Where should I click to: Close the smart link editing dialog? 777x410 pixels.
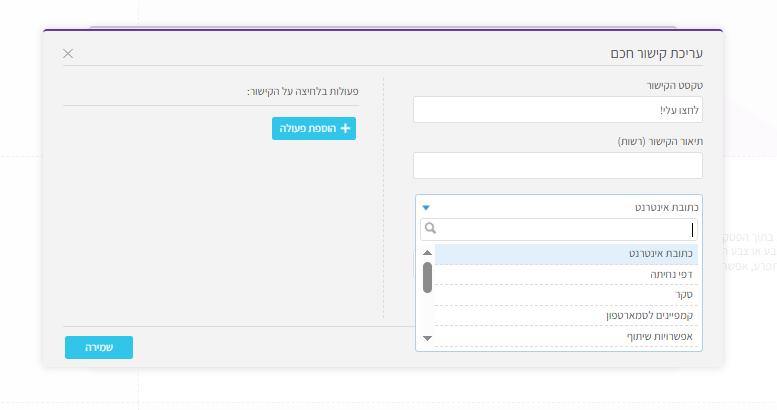(68, 53)
